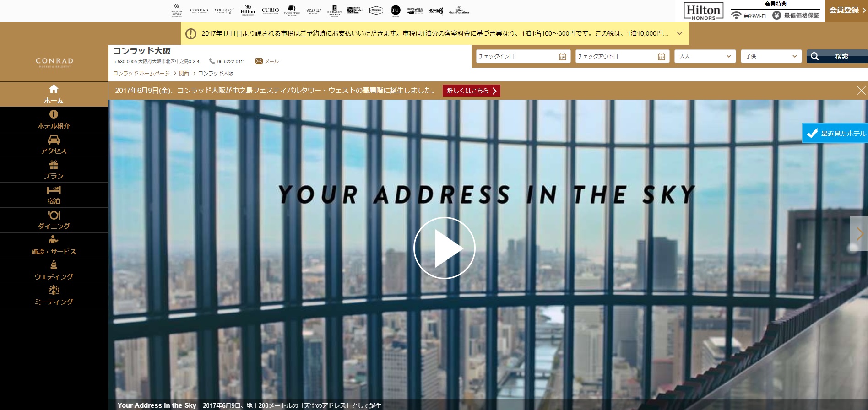This screenshot has width=868, height=410.
Task: Click the 詳しくはこちら red button
Action: pyautogui.click(x=472, y=91)
